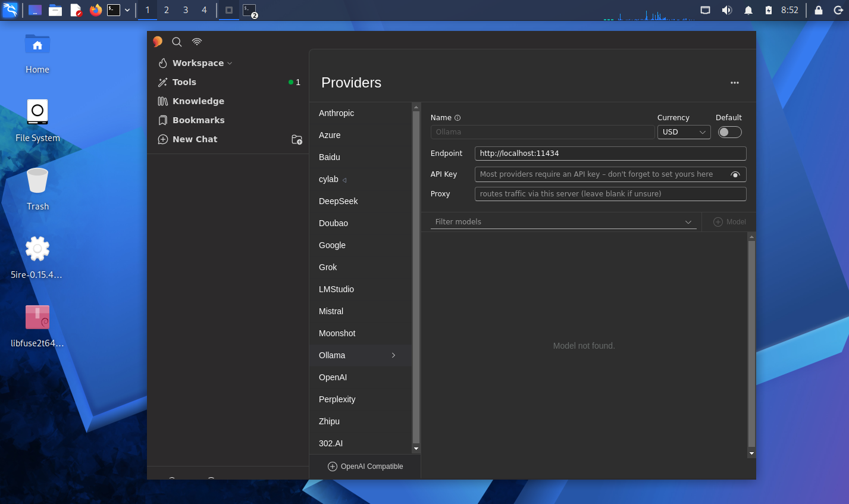Toggle the Default provider switch

729,132
